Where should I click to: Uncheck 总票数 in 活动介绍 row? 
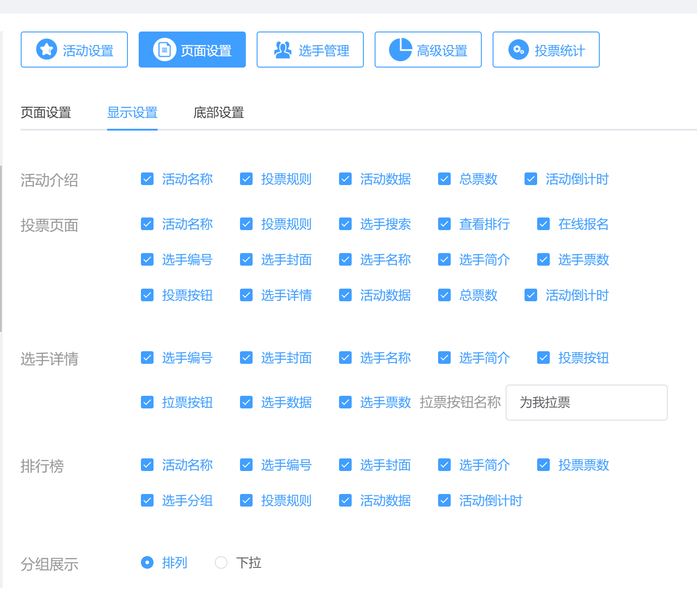point(444,179)
